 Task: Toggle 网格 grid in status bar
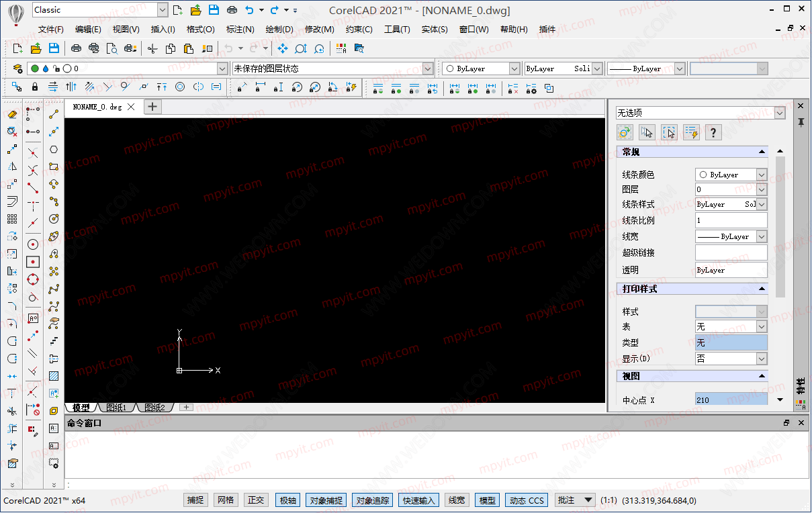tap(226, 500)
